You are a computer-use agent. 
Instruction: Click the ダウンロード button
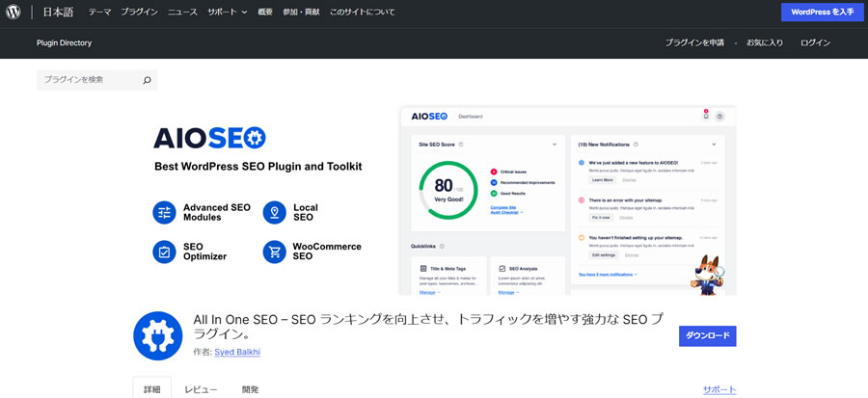point(708,335)
